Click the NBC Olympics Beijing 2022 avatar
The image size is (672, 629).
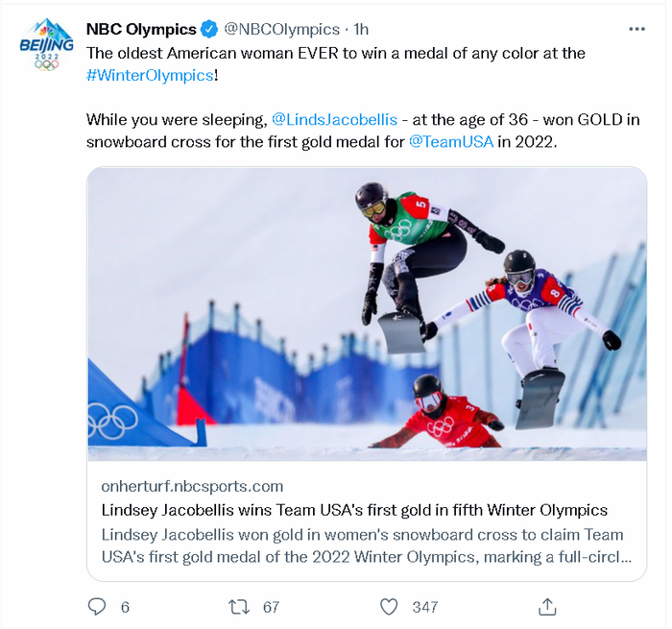pyautogui.click(x=46, y=44)
